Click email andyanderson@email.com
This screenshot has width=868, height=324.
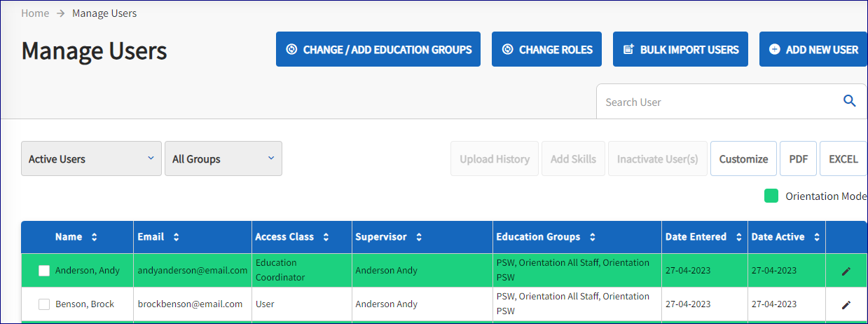coord(193,271)
